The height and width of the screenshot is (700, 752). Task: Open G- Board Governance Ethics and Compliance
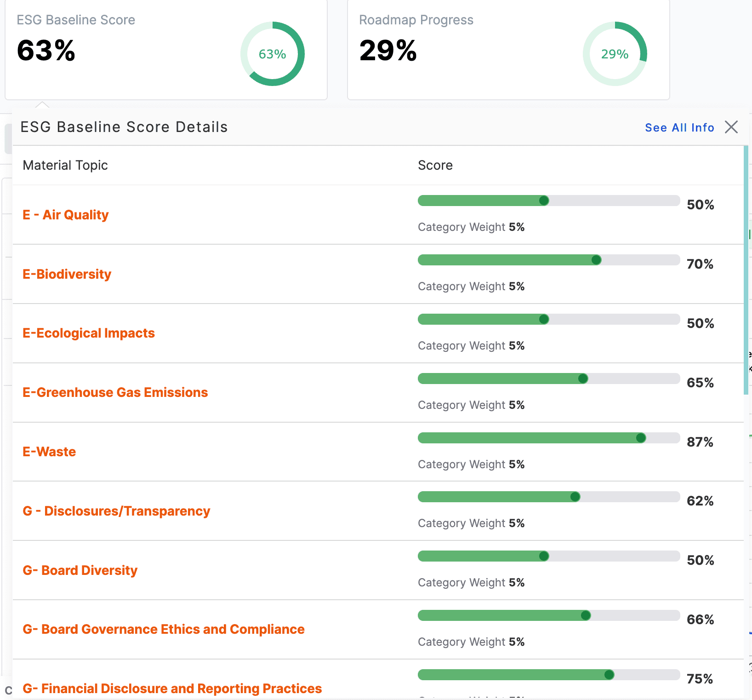point(164,629)
